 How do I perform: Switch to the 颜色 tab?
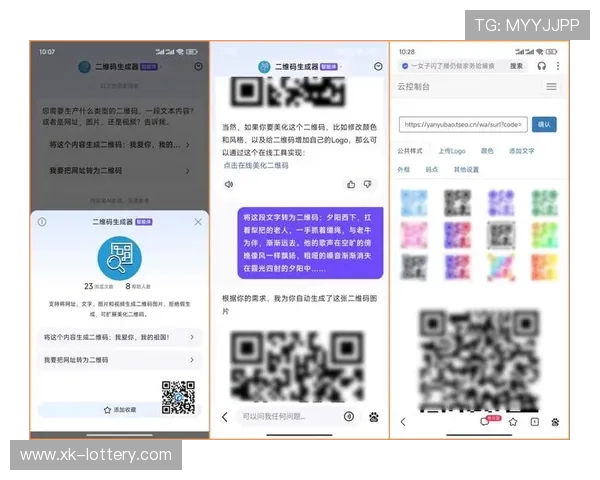tap(487, 151)
